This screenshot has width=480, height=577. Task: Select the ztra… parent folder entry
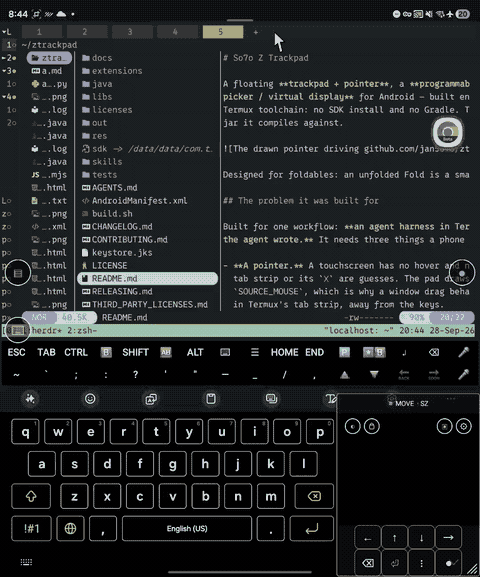coord(49,58)
